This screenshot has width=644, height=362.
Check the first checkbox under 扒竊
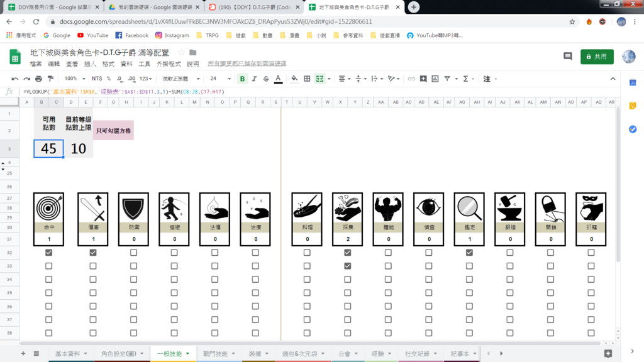591,253
